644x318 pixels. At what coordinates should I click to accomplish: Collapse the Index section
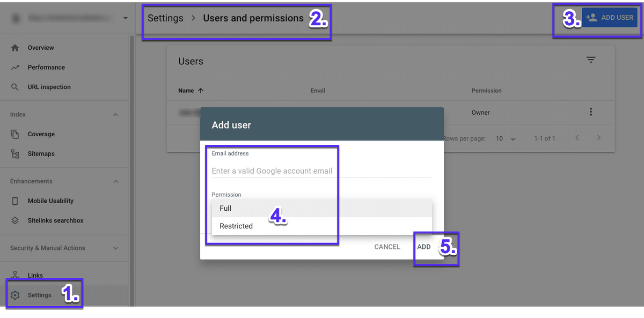click(x=116, y=115)
